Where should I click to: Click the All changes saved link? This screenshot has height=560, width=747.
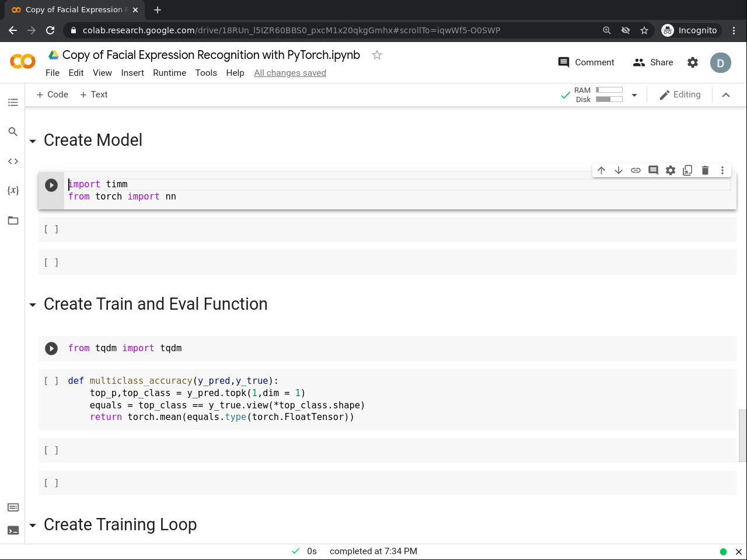[x=290, y=73]
